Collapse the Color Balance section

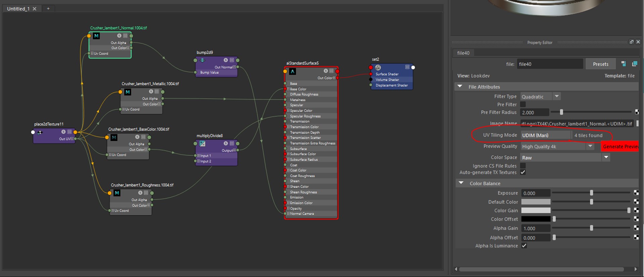461,183
